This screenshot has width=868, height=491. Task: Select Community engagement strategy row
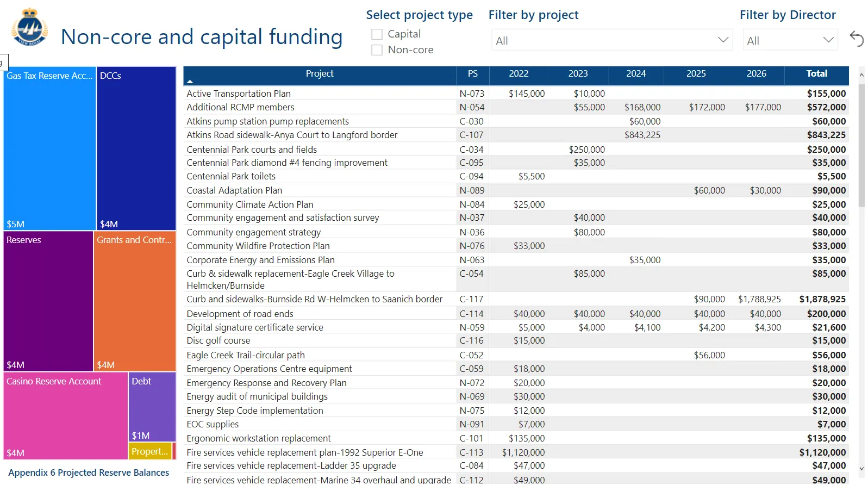(516, 232)
